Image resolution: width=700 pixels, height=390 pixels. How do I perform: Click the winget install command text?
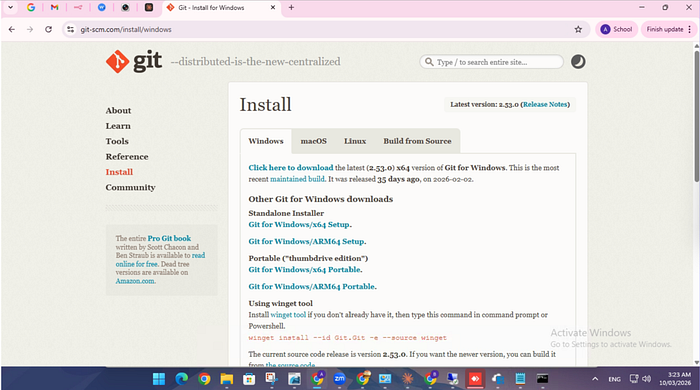[x=347, y=338]
